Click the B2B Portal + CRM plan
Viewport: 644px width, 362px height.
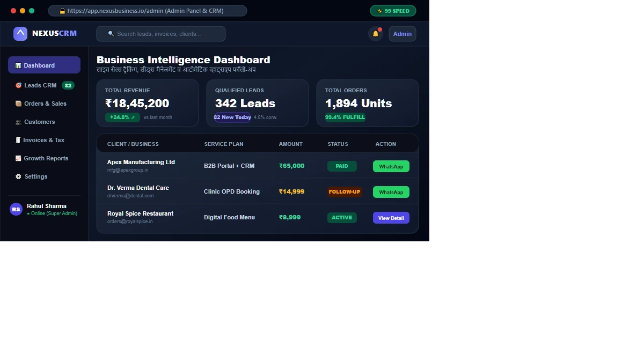(x=229, y=166)
